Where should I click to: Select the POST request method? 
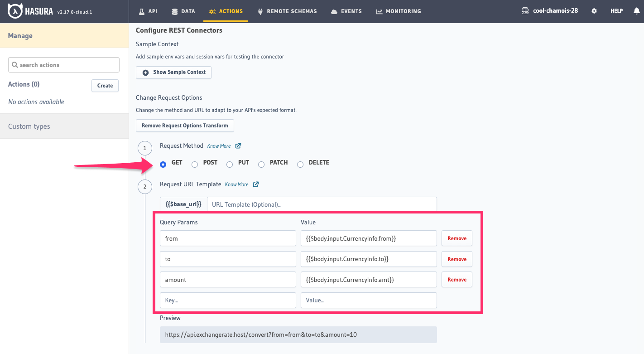coord(195,164)
